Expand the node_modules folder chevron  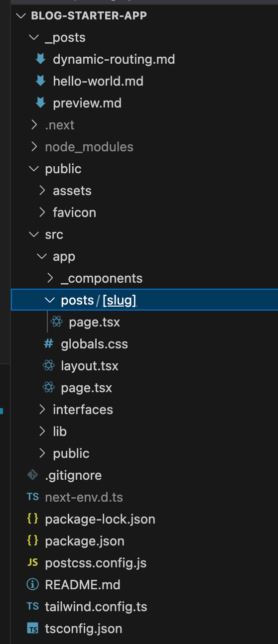[34, 147]
